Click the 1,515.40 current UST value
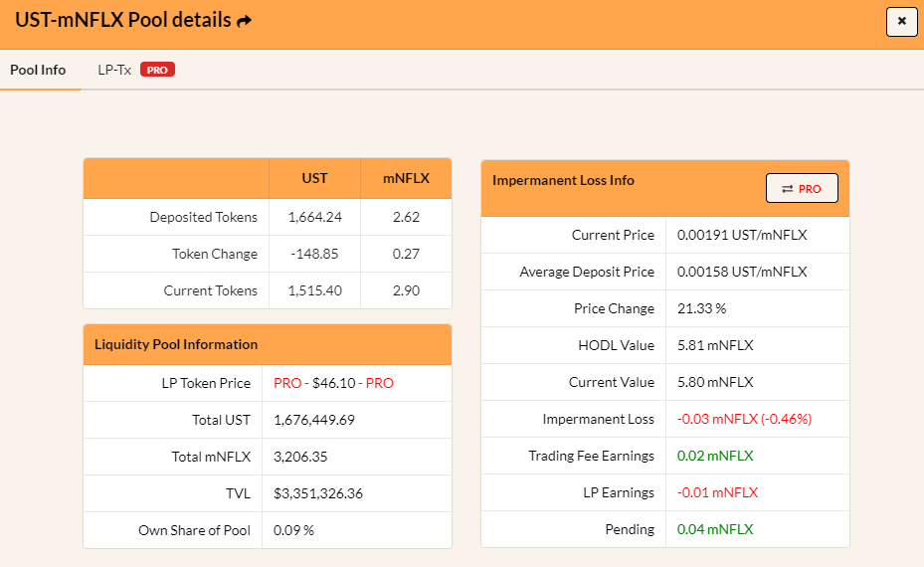Viewport: 924px width, 567px height. click(314, 290)
